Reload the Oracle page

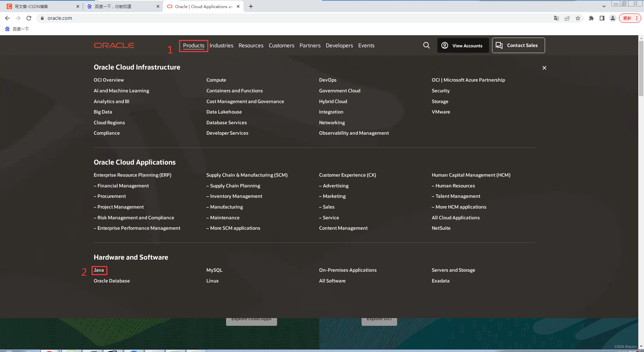(x=29, y=18)
